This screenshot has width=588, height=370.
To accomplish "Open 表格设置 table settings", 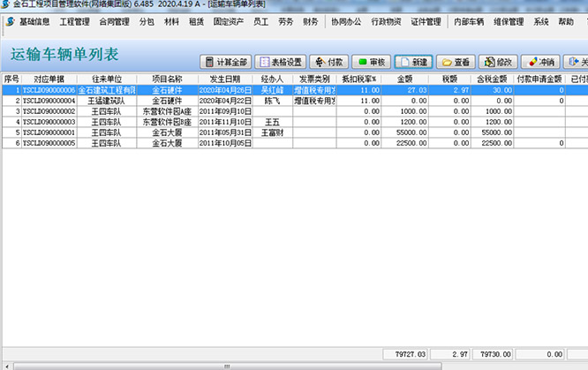I will click(x=280, y=62).
